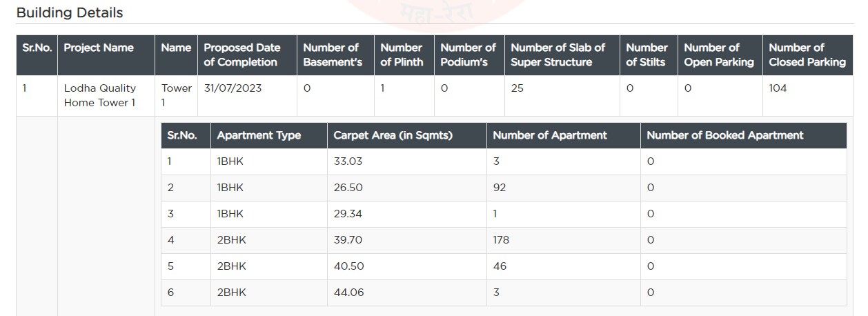Select the carpet area 33.03 cell
Screen dimensions: 868x316
348,161
